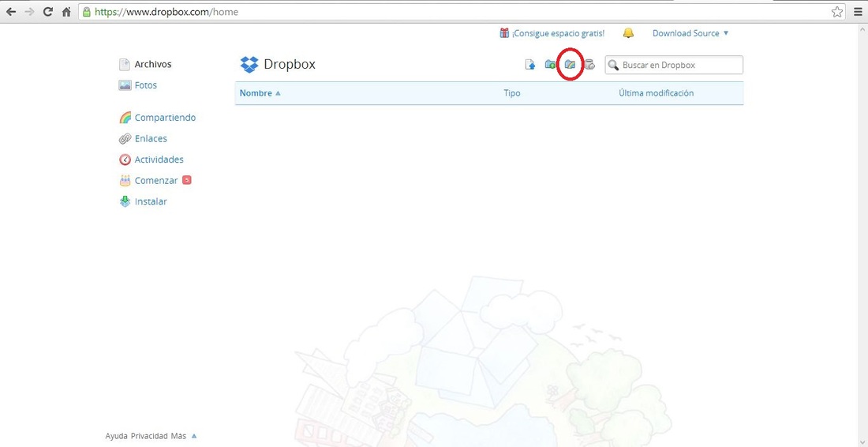Expand the Más footer menu arrow
This screenshot has width=868, height=447.
pyautogui.click(x=194, y=436)
